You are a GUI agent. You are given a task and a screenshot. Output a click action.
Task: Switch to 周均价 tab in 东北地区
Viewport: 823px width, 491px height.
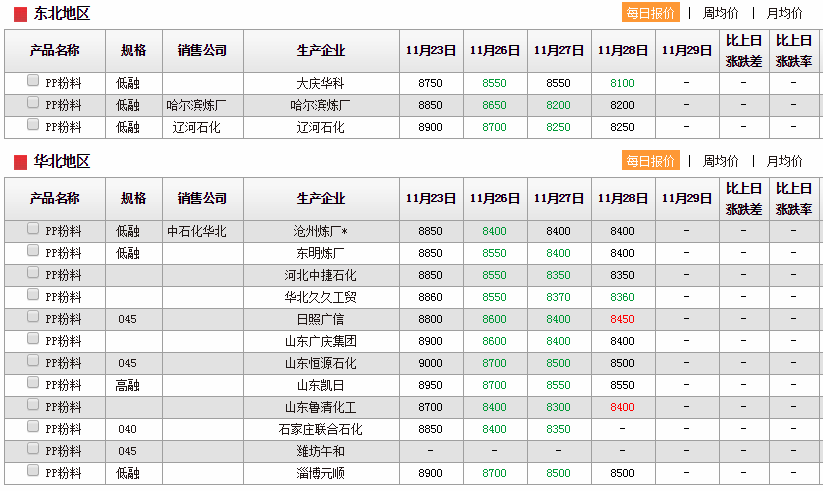pyautogui.click(x=720, y=13)
